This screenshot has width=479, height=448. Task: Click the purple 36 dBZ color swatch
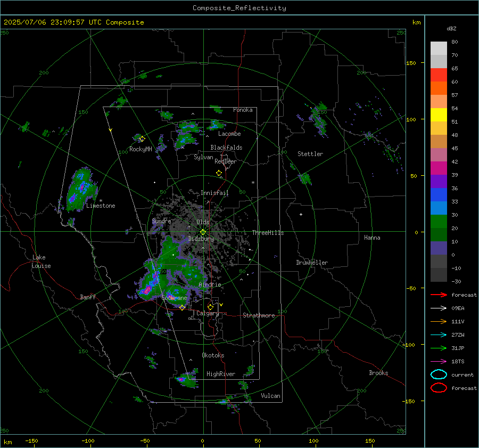tap(439, 182)
